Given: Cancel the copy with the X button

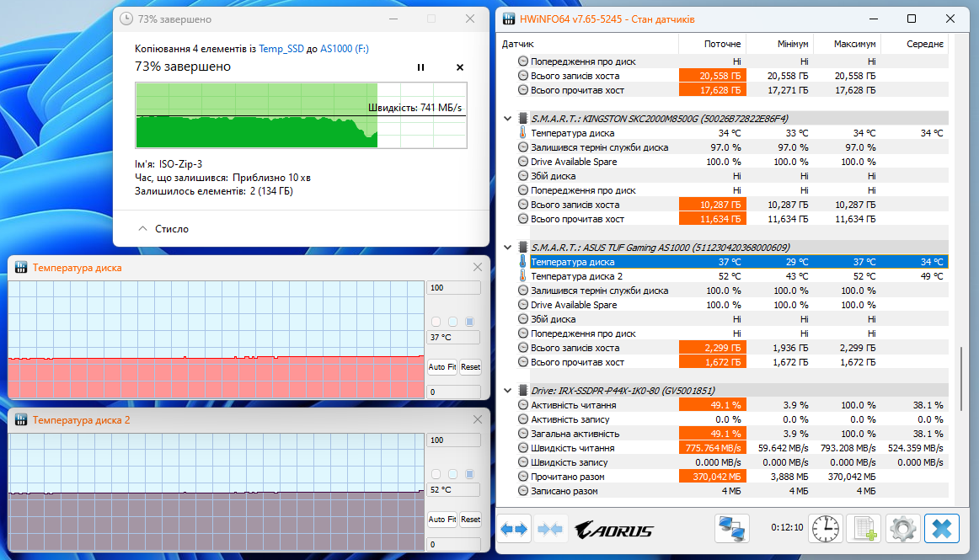Looking at the screenshot, I should click(x=459, y=67).
